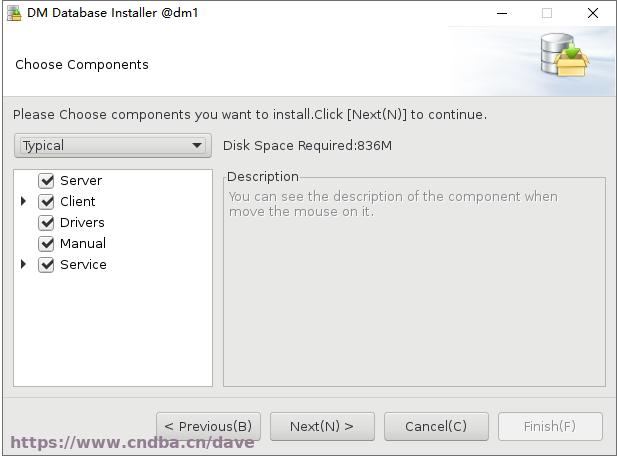Toggle the Drivers checkbox

(x=46, y=223)
